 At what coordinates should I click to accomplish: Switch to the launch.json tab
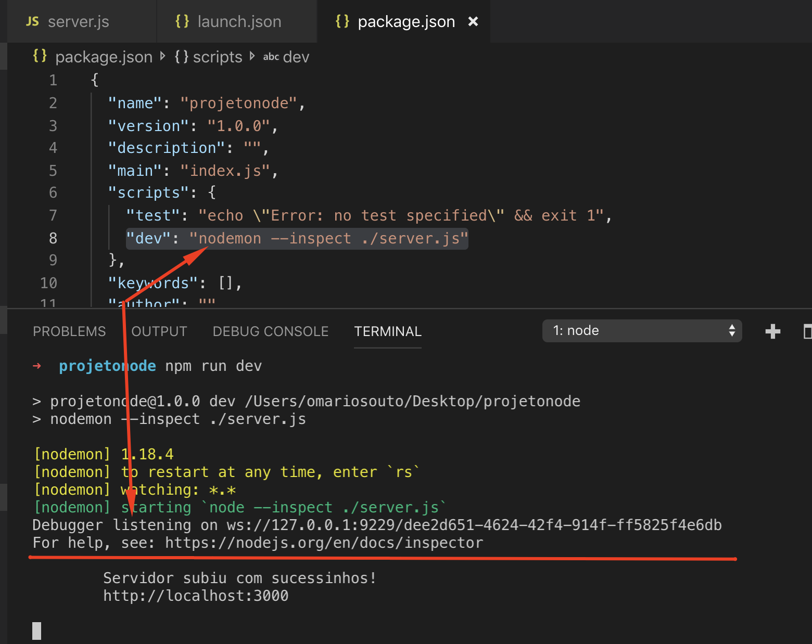point(239,21)
